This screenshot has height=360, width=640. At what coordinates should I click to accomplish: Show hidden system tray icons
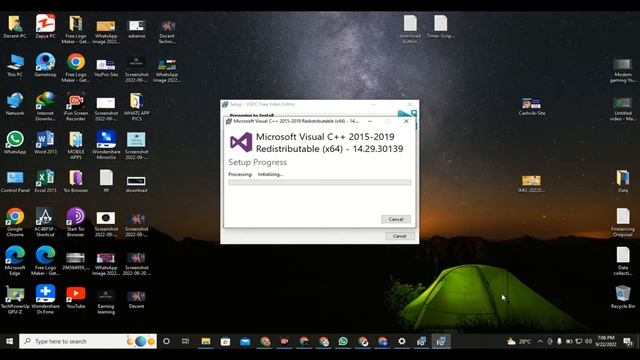point(540,341)
